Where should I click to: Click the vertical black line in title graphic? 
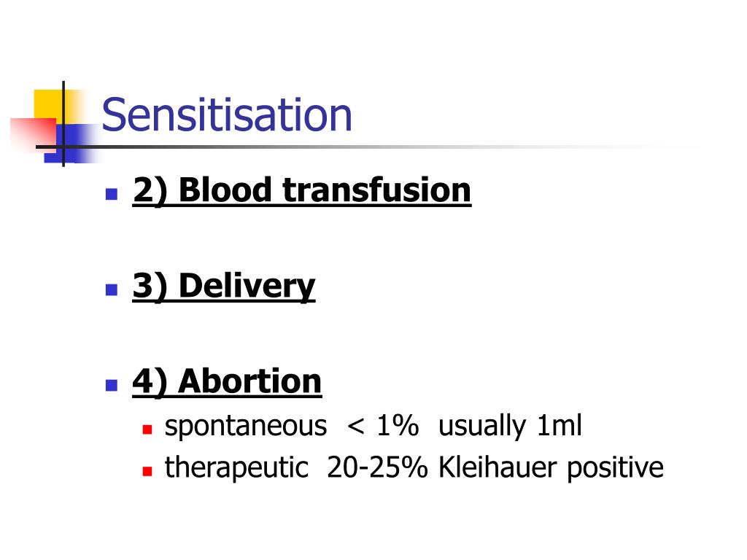63,124
